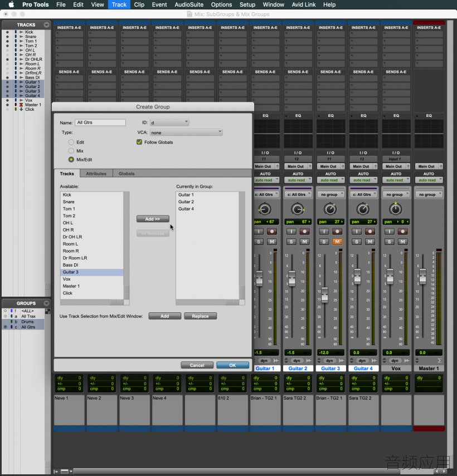
Task: Switch to the Tracks tab
Action: pos(67,174)
